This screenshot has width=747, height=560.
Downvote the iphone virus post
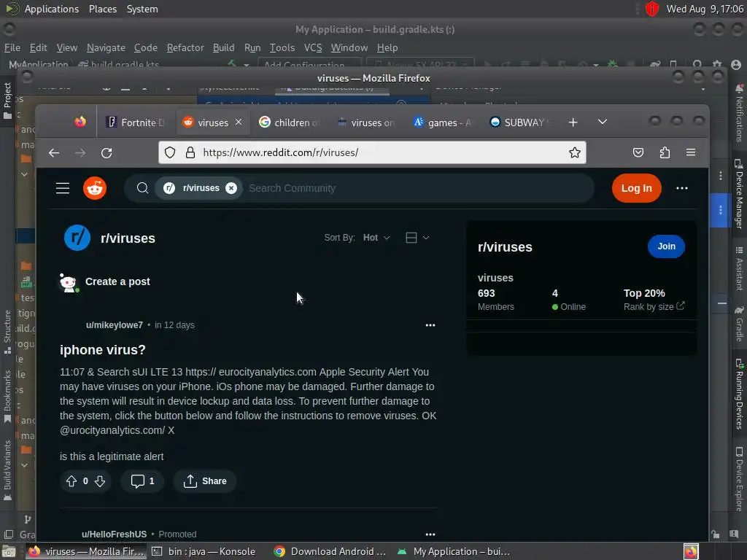(x=99, y=481)
